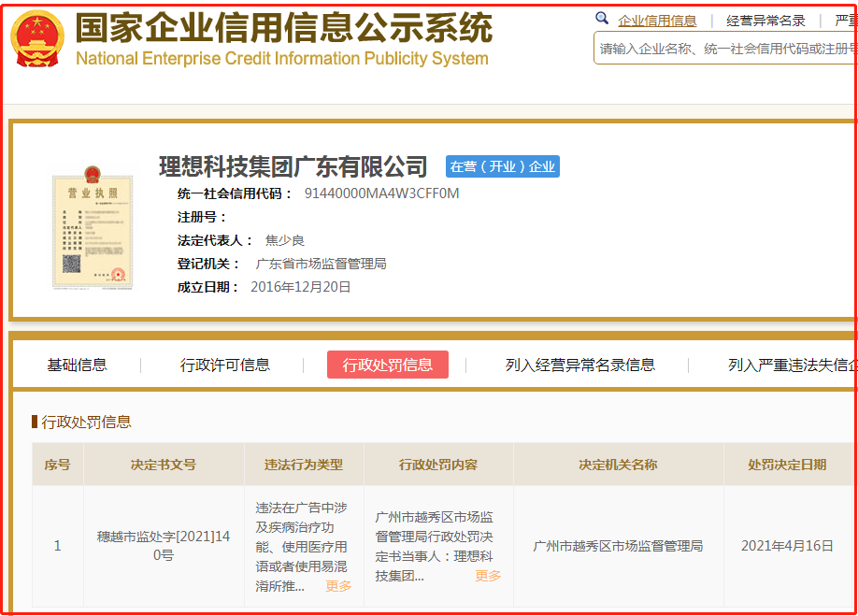Image resolution: width=858 pixels, height=616 pixels.
Task: Click the 统一社会信用代码 label
Action: [235, 193]
